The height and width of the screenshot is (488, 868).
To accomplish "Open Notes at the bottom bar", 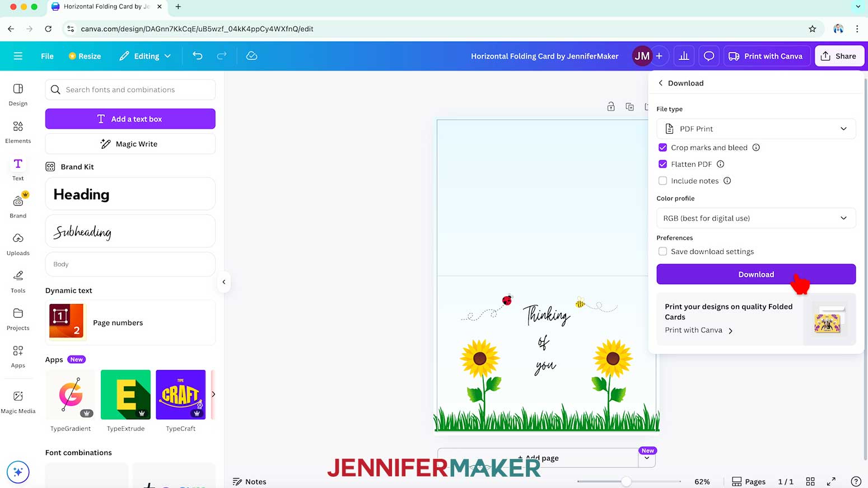I will point(249,481).
